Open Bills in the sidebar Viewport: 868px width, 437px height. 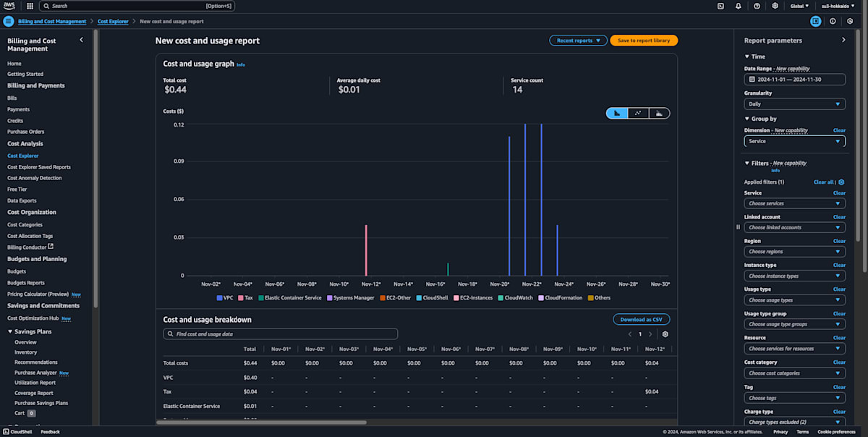point(12,98)
